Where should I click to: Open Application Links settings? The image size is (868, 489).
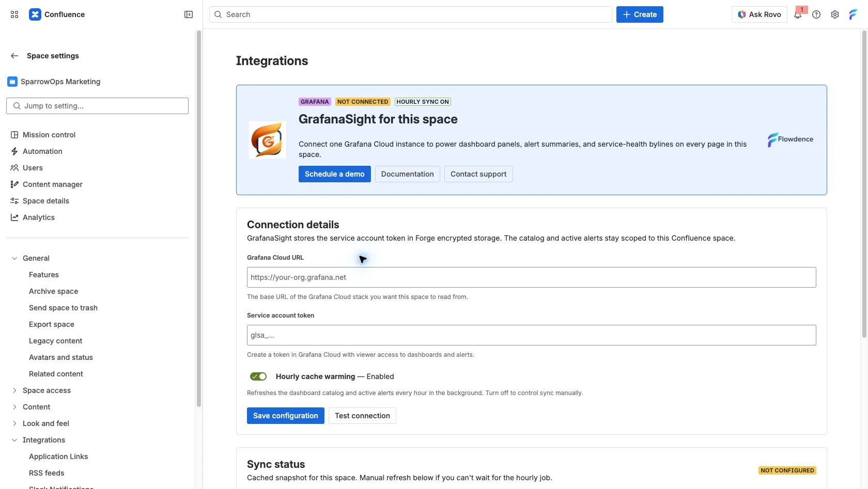(58, 456)
